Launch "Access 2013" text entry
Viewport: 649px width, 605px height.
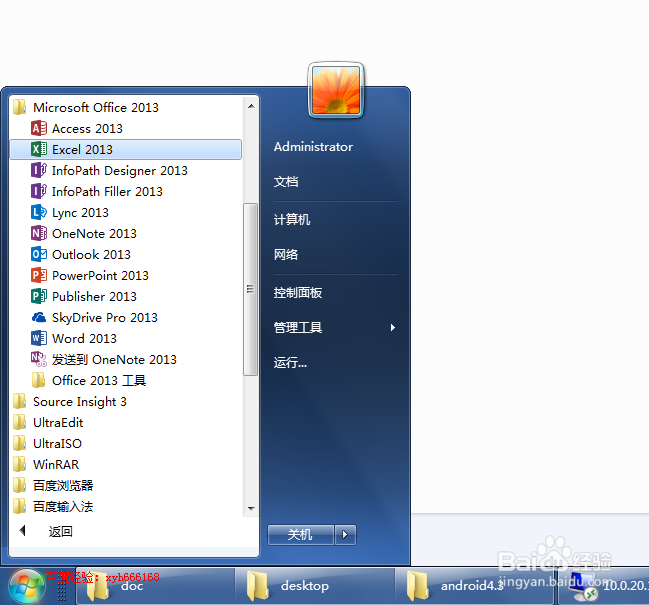[87, 129]
